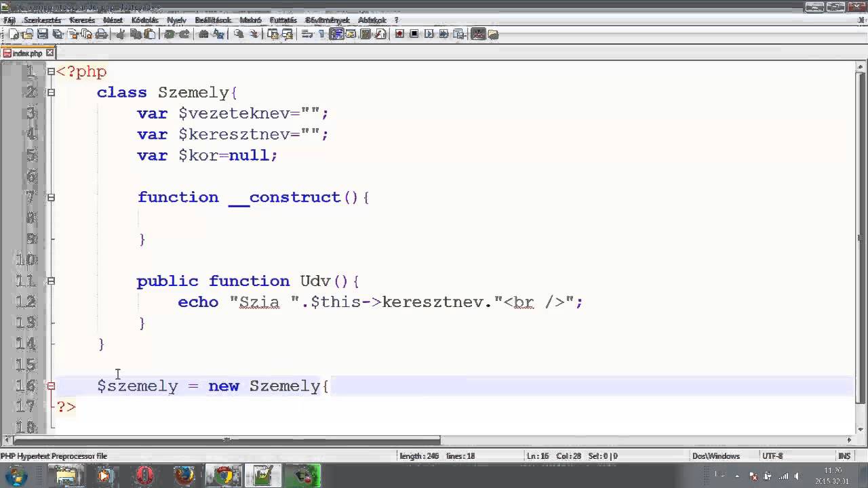Click the folder icon at toolbar end
868x488 pixels.
(493, 34)
